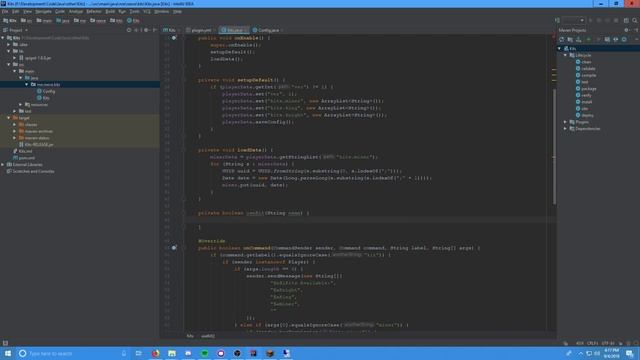The height and width of the screenshot is (360, 640).
Task: Select the install Maven goal
Action: tap(587, 102)
